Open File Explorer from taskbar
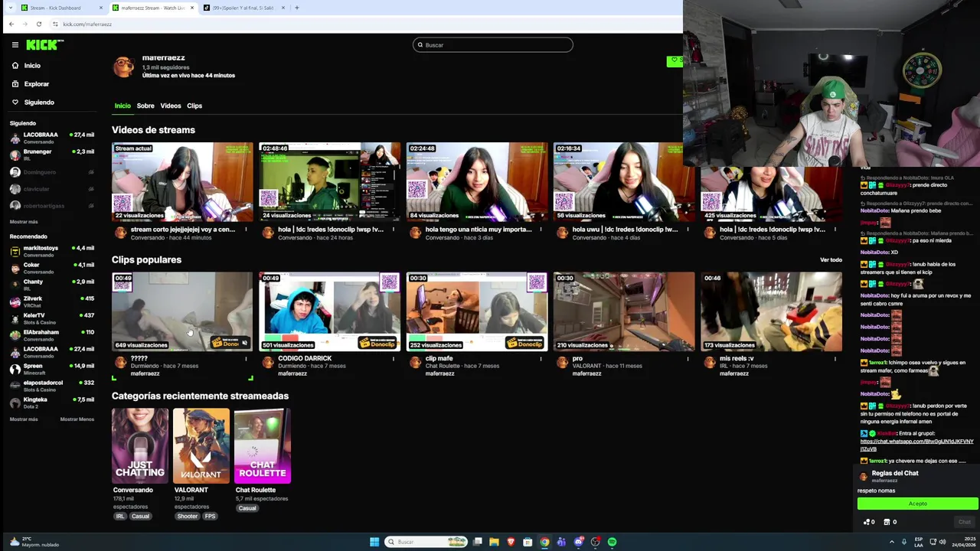This screenshot has height=551, width=980. pos(494,542)
